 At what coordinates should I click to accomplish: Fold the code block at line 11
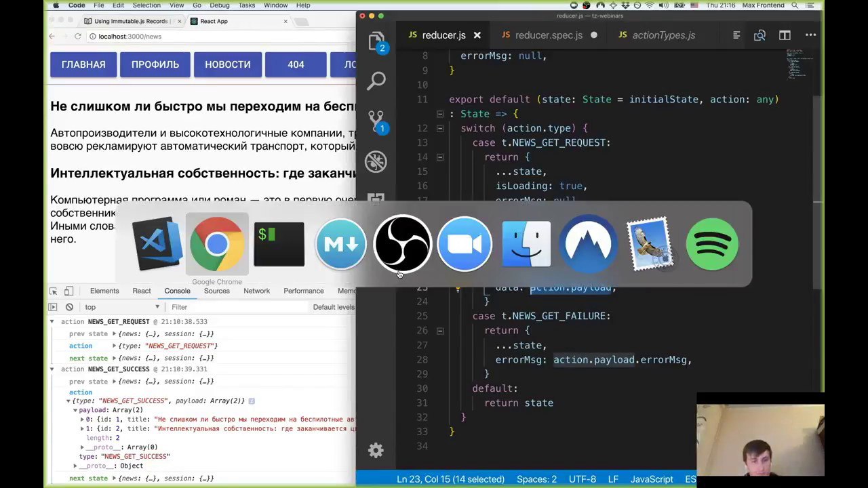pos(439,114)
